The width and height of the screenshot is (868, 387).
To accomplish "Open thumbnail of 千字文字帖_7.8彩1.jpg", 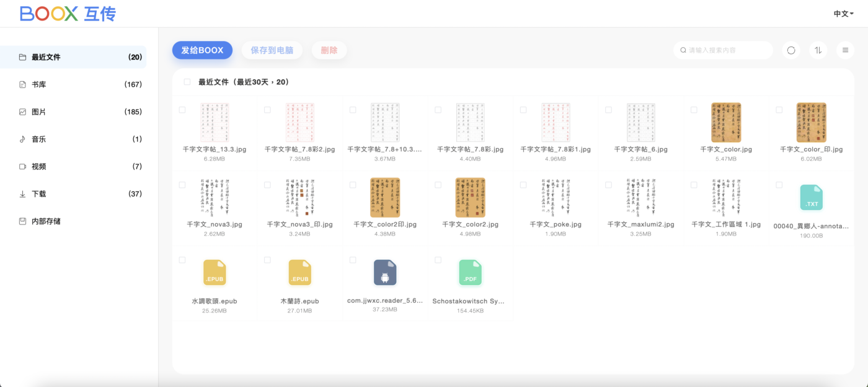I will tap(556, 122).
